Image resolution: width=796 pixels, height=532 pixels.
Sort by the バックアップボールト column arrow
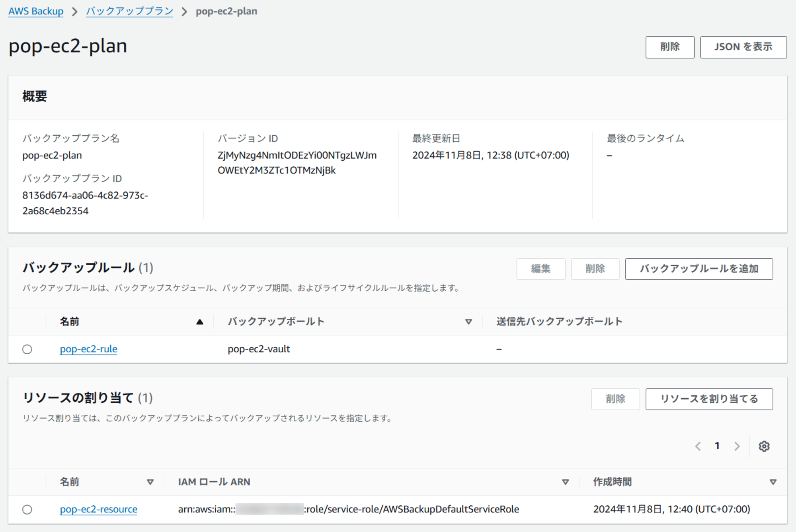(x=468, y=322)
